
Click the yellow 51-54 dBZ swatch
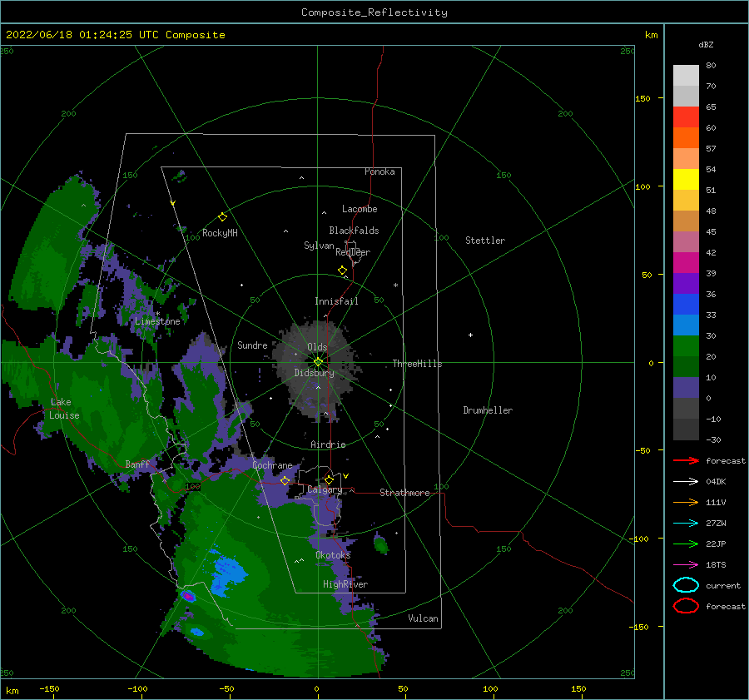pos(686,179)
